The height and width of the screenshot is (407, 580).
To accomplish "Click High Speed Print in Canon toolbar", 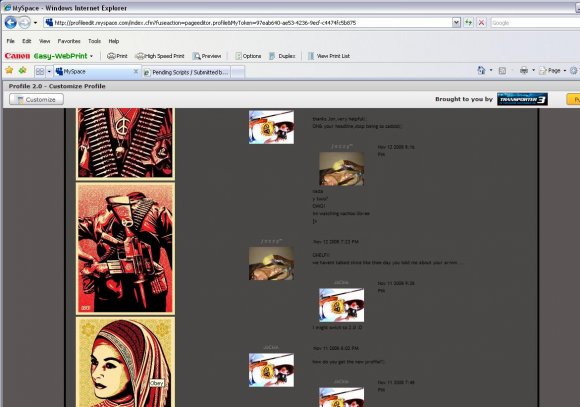I will (160, 56).
